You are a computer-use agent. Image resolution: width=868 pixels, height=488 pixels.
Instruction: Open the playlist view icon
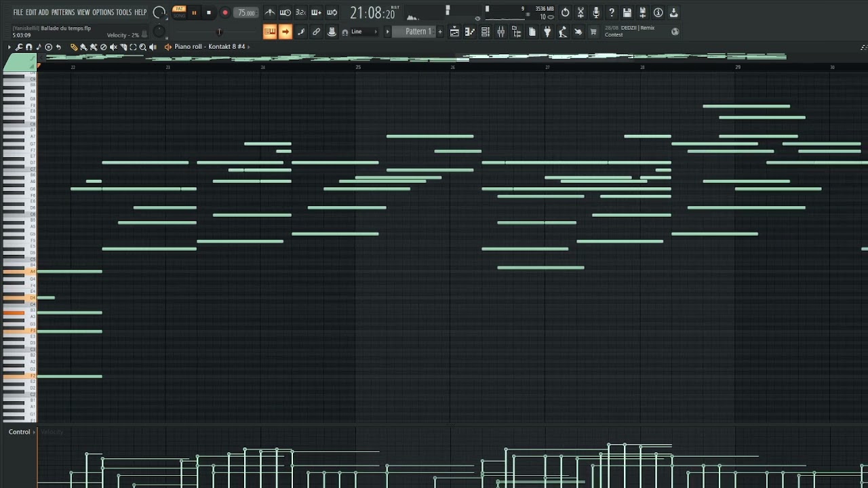click(x=454, y=32)
